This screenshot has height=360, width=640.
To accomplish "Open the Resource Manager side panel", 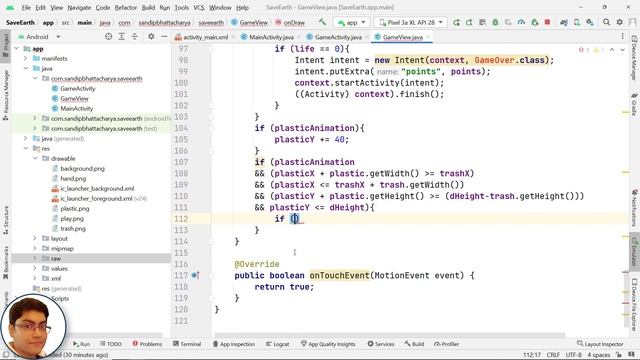I will coord(6,95).
